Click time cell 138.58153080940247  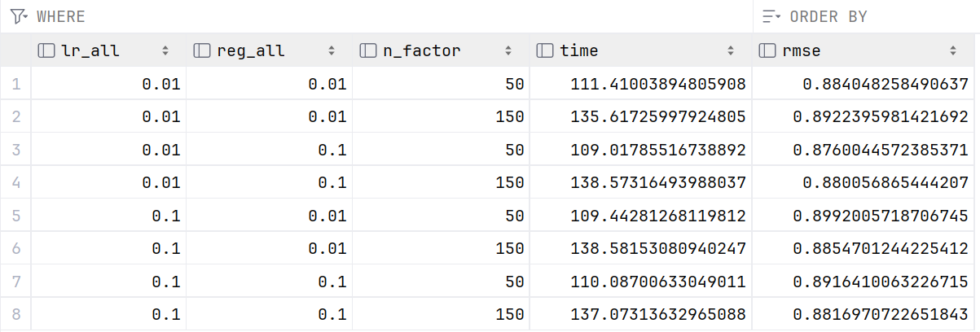click(x=641, y=248)
